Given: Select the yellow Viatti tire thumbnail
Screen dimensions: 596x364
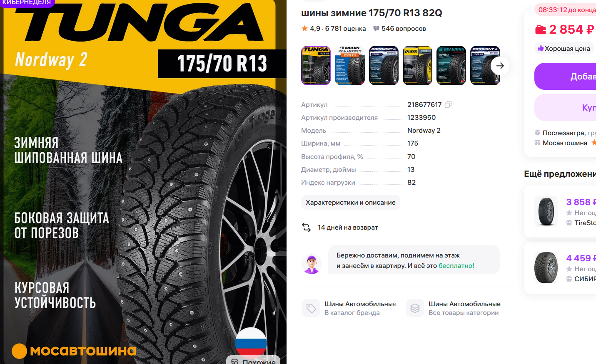Looking at the screenshot, I should click(x=418, y=65).
